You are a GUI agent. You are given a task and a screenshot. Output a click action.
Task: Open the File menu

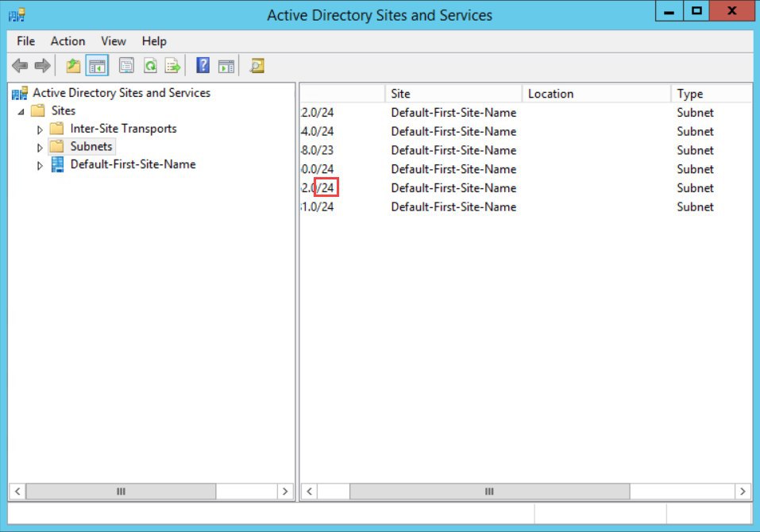(25, 41)
